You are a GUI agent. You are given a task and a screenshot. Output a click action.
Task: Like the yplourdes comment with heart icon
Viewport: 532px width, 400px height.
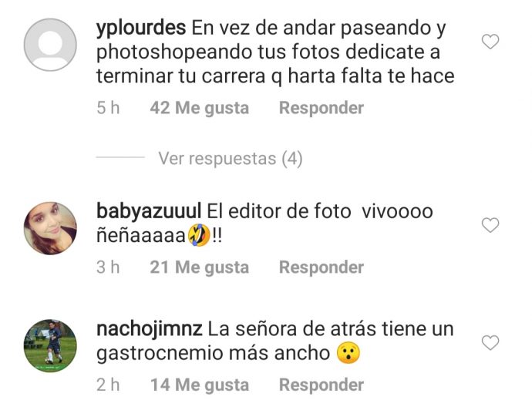click(490, 42)
